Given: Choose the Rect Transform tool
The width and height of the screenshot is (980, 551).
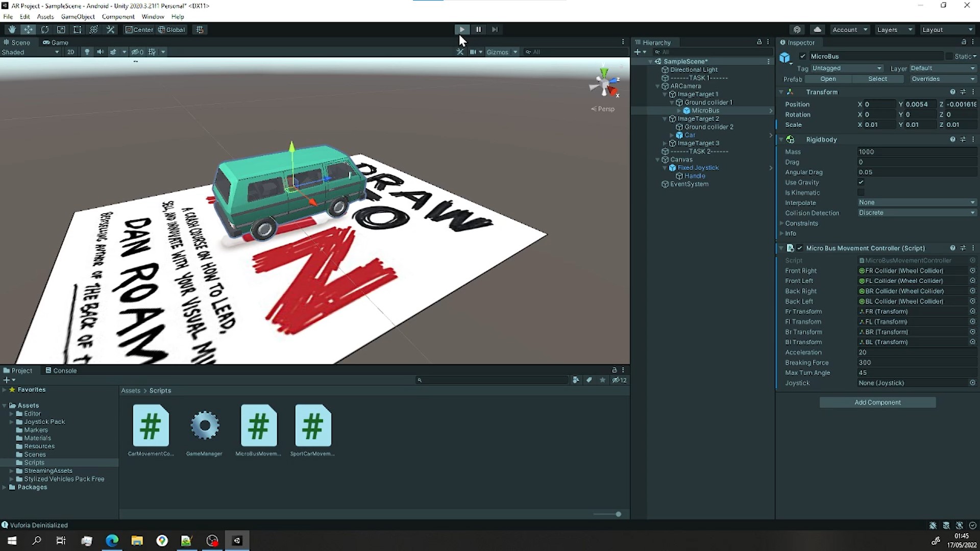Looking at the screenshot, I should pos(77,29).
